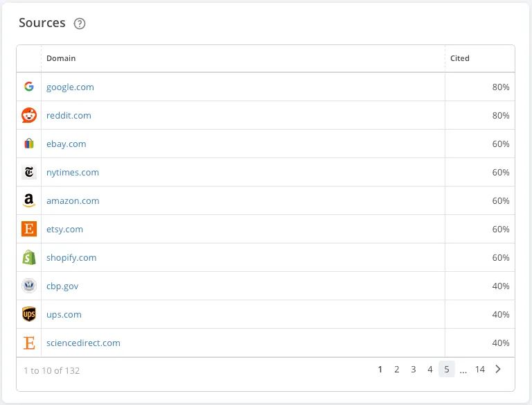
Task: Open the reddit.com domain link
Action: [x=69, y=116]
